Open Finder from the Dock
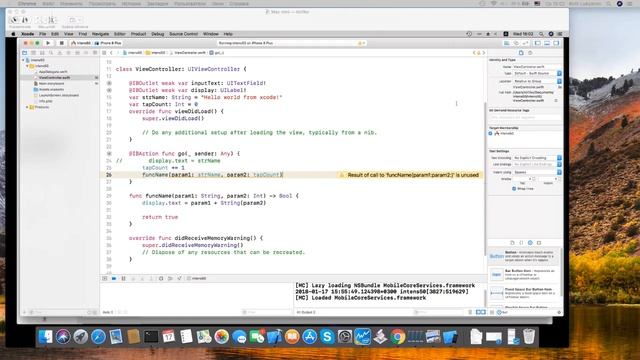The height and width of the screenshot is (360, 640). coord(45,337)
